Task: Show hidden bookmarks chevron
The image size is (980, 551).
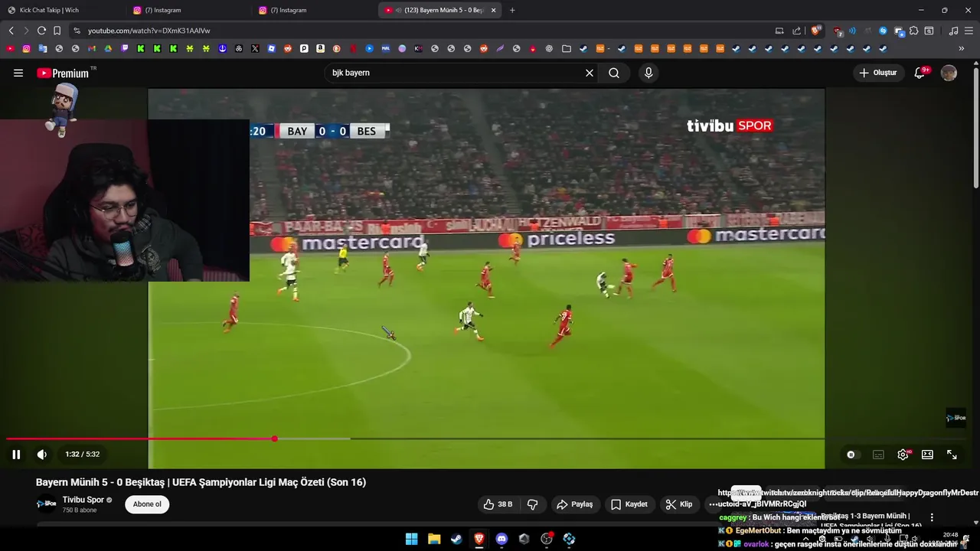Action: coord(962,48)
